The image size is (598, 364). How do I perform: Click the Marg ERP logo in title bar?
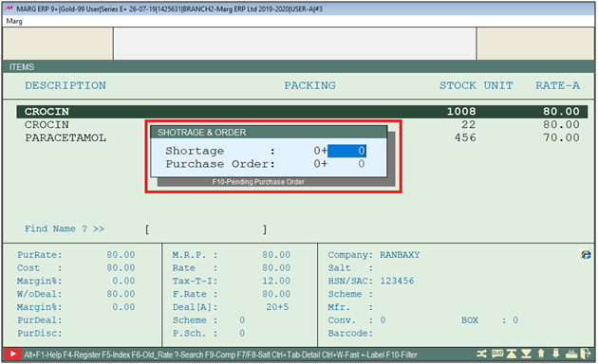pyautogui.click(x=9, y=9)
